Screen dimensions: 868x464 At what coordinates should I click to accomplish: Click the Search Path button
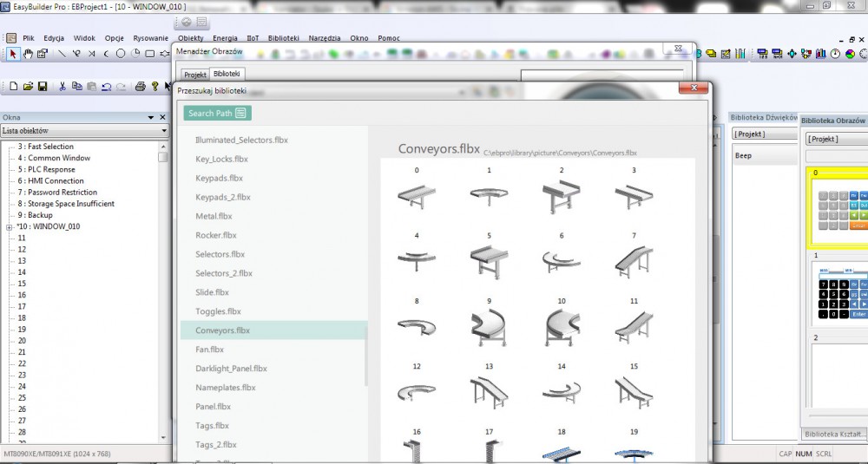coord(217,113)
